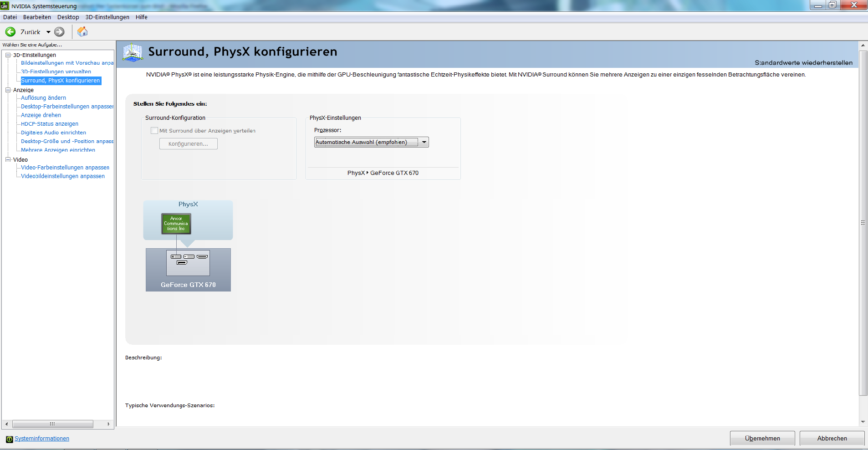This screenshot has width=868, height=450.
Task: Click the task pane horizontal scrollbar thumb
Action: 53,424
